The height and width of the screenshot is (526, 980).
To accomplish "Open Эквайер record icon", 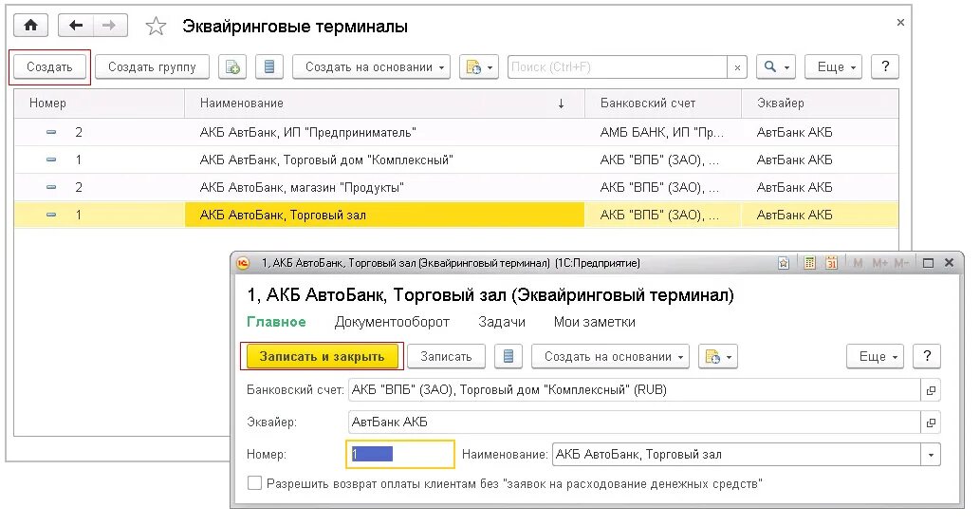I will (931, 423).
